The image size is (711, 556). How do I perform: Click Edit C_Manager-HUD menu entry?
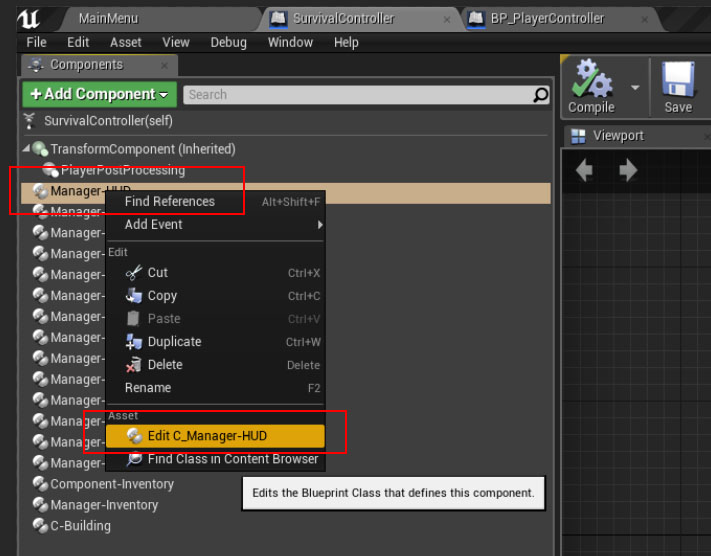coord(207,435)
